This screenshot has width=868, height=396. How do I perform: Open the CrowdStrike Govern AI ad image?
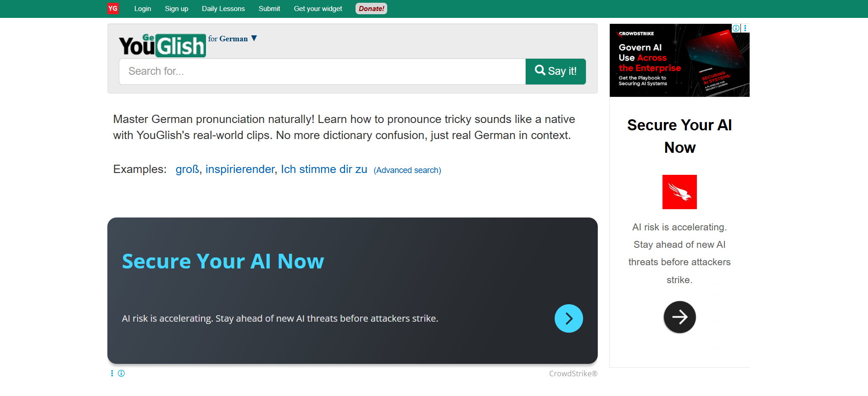(x=679, y=60)
